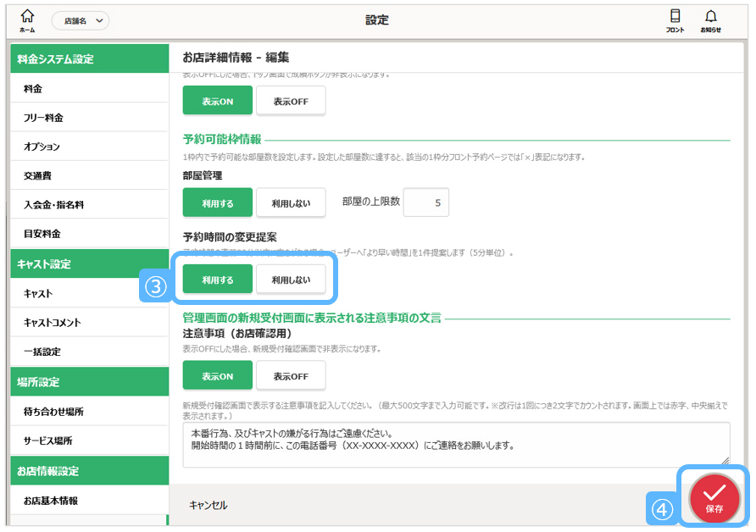Turn 部屋管理 to 利用しない
The image size is (756, 532).
(x=291, y=203)
